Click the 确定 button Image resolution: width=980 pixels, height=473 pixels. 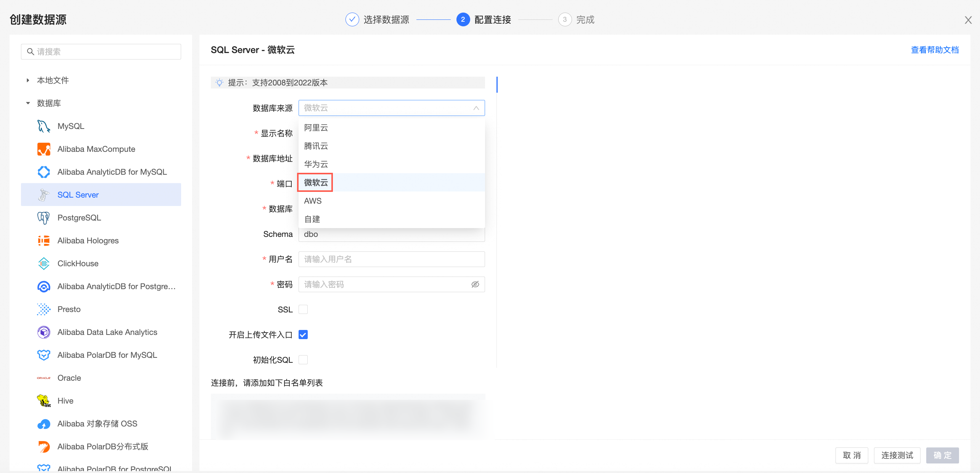(942, 455)
